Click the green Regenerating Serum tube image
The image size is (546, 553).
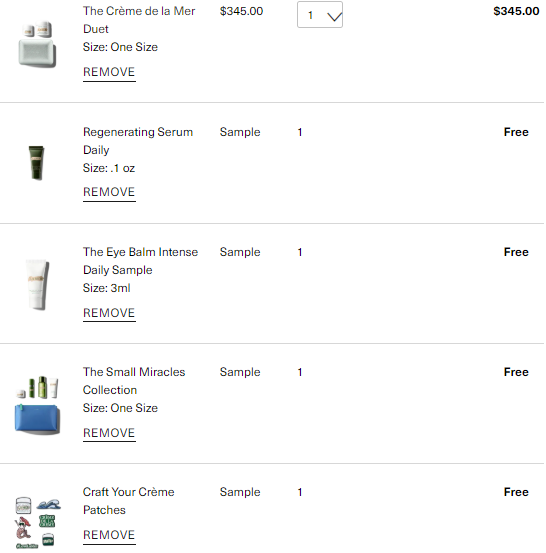tap(36, 163)
